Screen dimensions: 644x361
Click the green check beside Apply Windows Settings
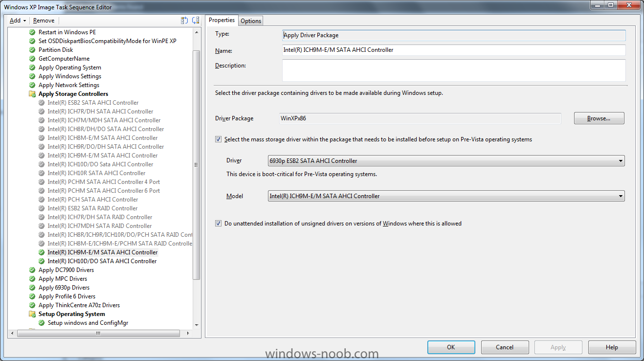[x=32, y=76]
